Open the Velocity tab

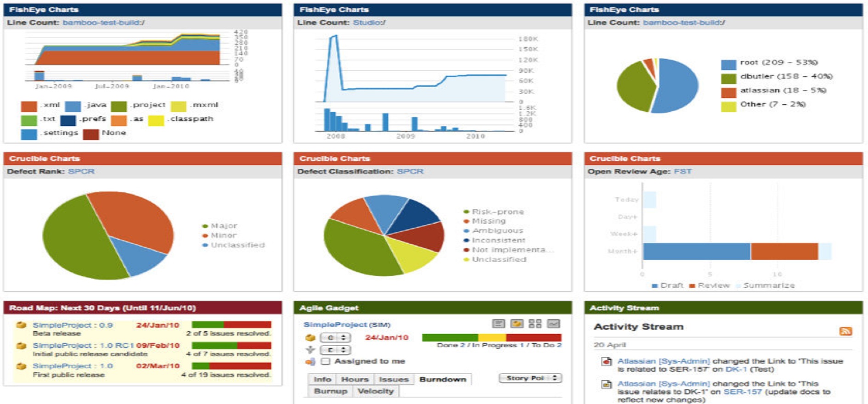376,391
